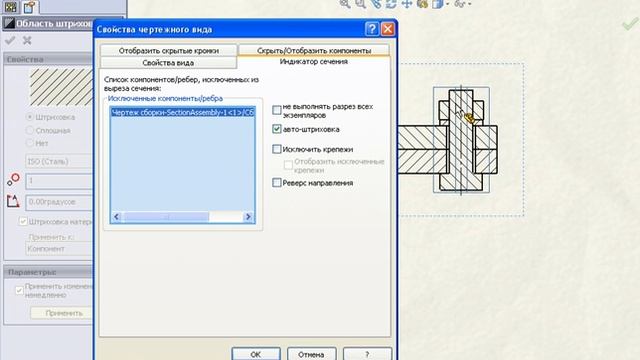Click the hide/show glasses icon
640x360 pixels.
(x=460, y=4)
